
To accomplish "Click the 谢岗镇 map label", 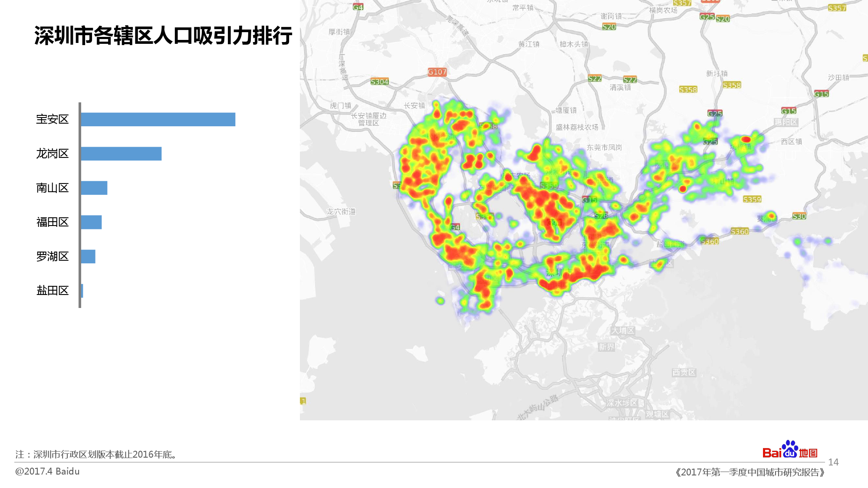I will point(611,16).
